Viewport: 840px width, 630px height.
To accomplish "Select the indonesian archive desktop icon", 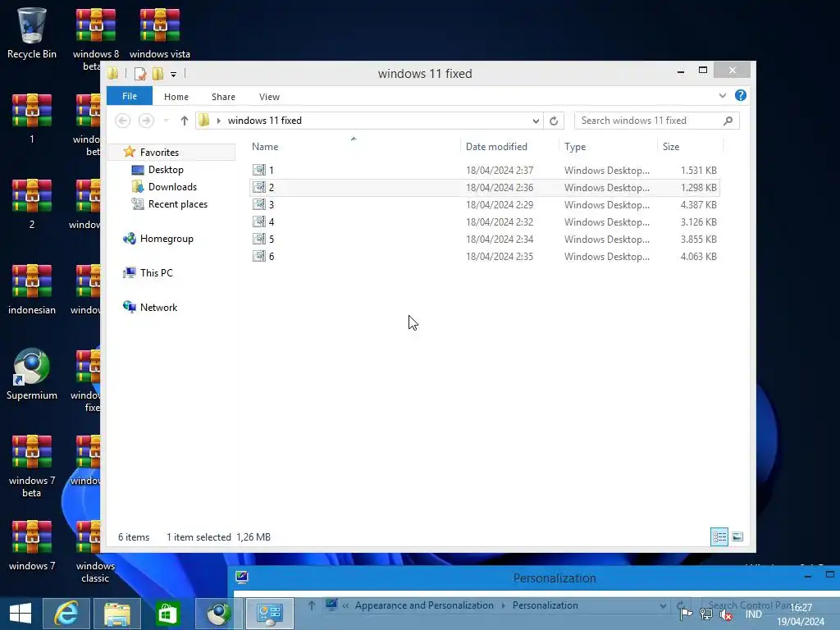I will [x=32, y=288].
